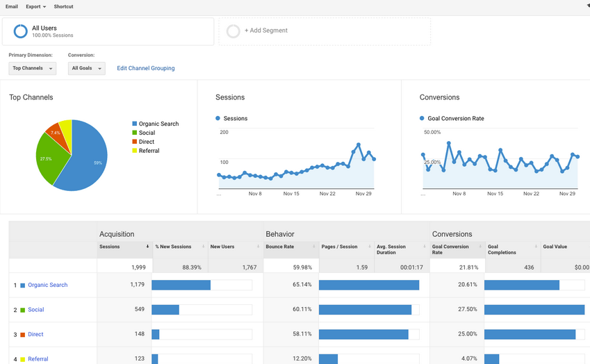Viewport: 590px width, 364px height.
Task: Click the grey Add Segment circle icon
Action: click(233, 31)
